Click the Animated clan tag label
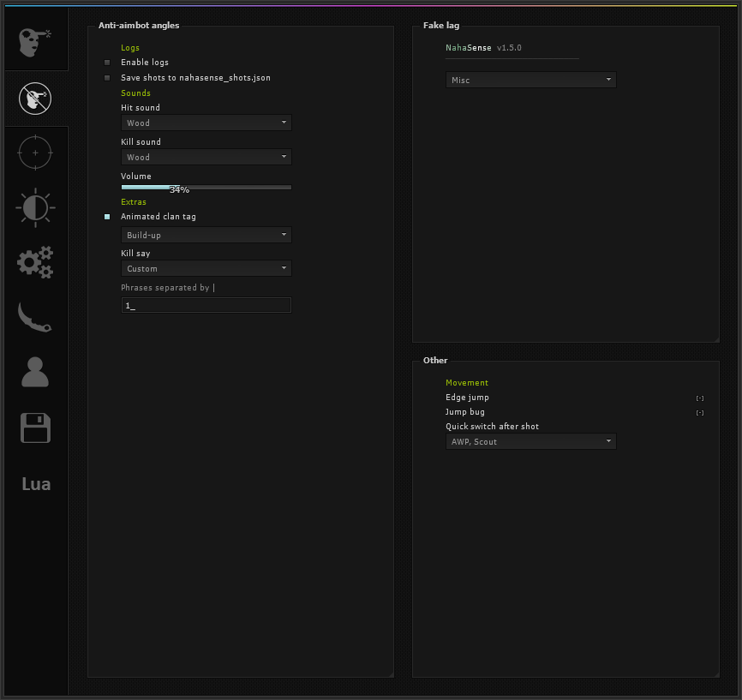Screen dimensions: 742x700 pyautogui.click(x=158, y=216)
